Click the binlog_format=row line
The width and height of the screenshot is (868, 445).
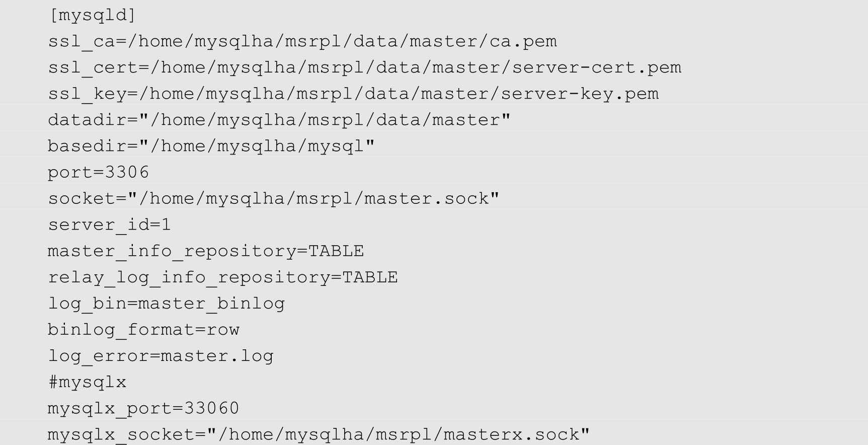(x=144, y=329)
